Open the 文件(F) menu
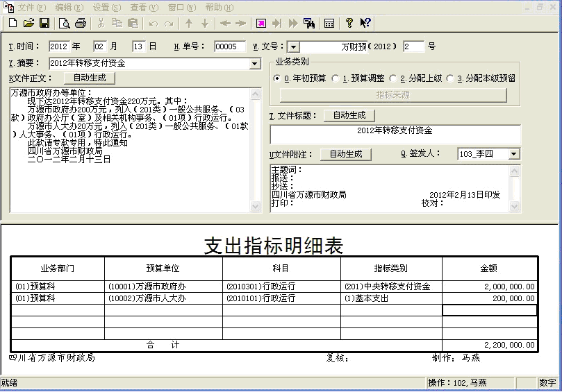This screenshot has width=562, height=392. click(32, 7)
